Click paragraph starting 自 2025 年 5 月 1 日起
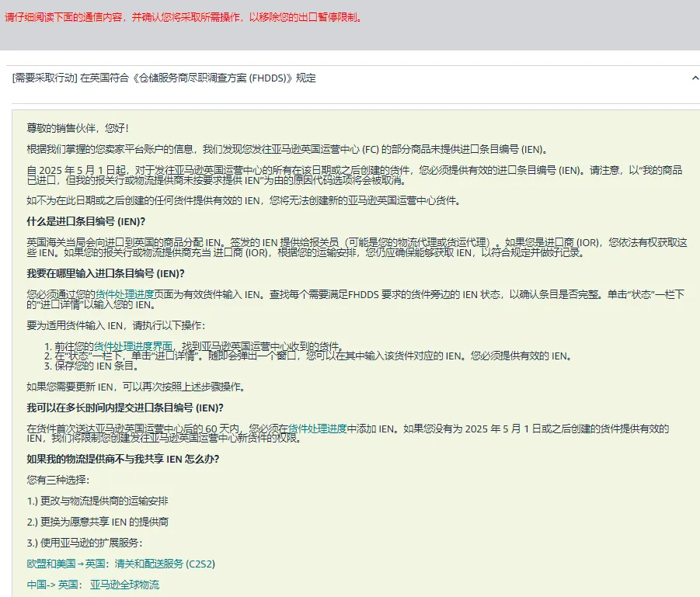700x597 pixels. coord(354,175)
